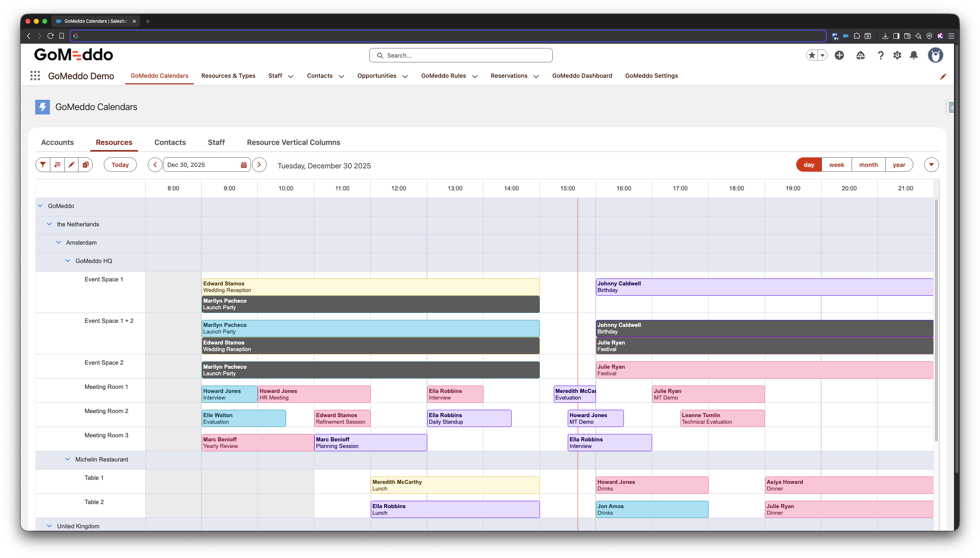Click the multi-select checkbox icon
980x558 pixels.
point(85,165)
